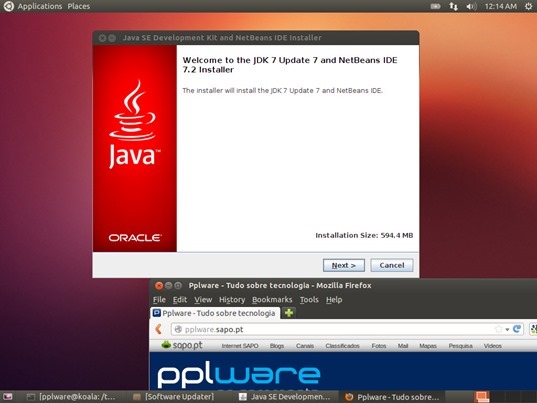This screenshot has width=537, height=403.
Task: Open Firefox View menu
Action: [x=203, y=300]
